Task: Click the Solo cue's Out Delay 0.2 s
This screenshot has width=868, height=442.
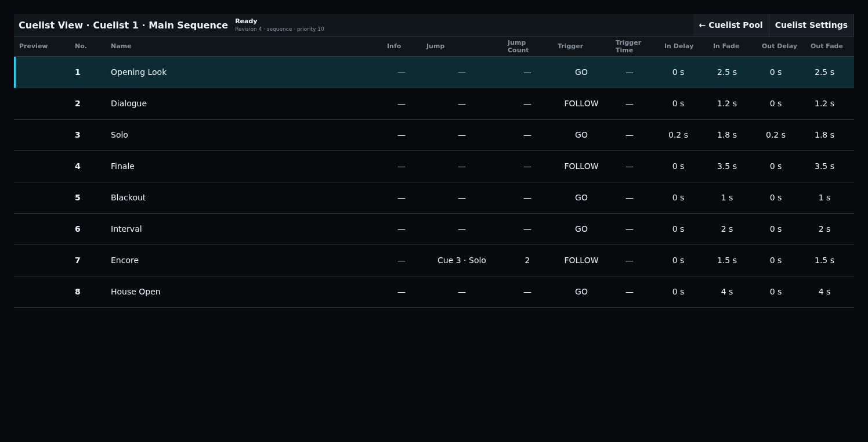Action: tap(776, 135)
